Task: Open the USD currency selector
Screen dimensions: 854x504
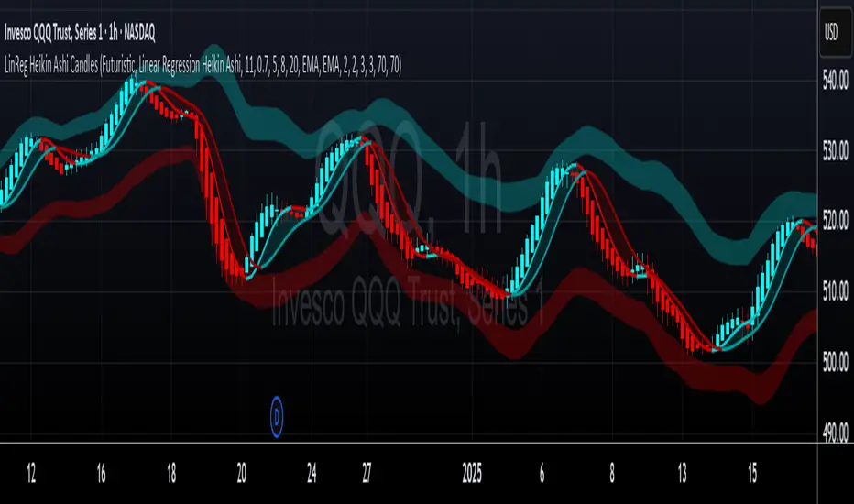Action: (835, 33)
